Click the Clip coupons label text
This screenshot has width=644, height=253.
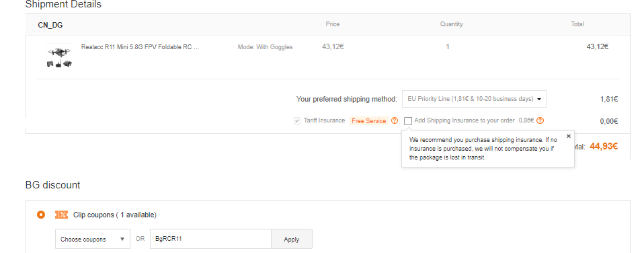(115, 215)
